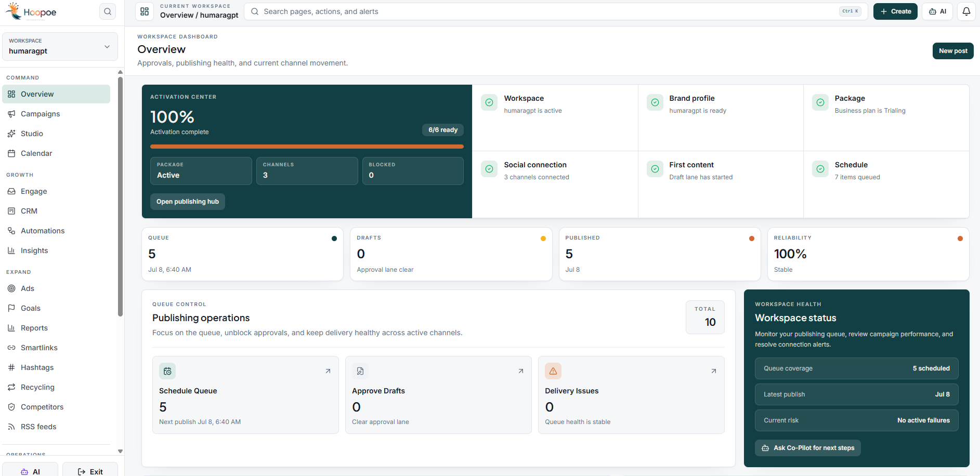Select Overview in the sidebar

click(x=56, y=94)
